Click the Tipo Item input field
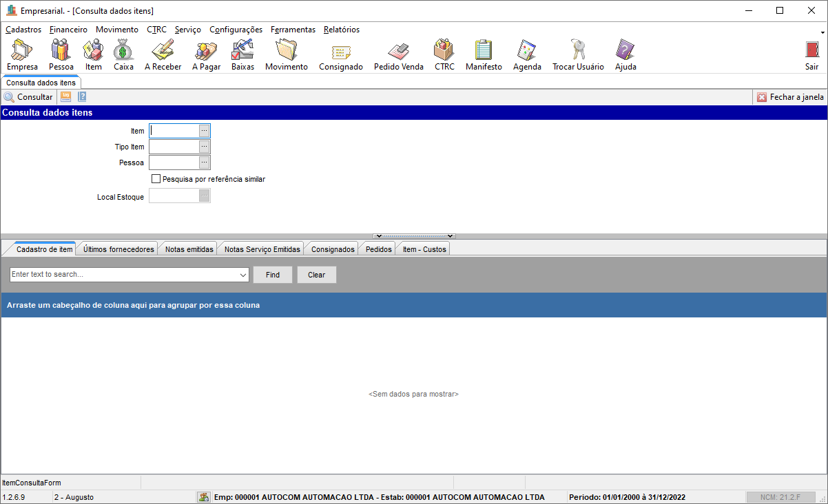Viewport: 828px width, 504px height. point(174,147)
